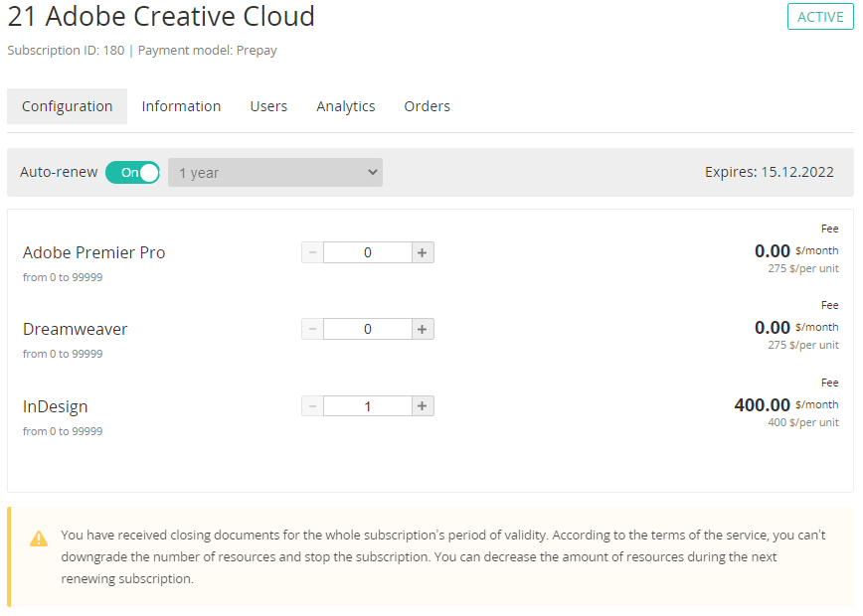Increase InDesign quantity with plus button
This screenshot has width=863, height=616.
click(423, 406)
